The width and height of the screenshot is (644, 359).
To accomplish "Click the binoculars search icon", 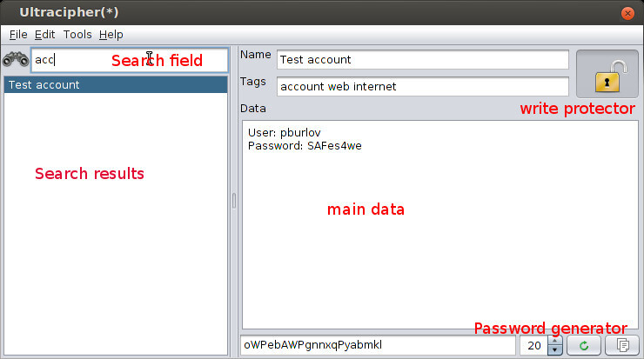I will [16, 60].
